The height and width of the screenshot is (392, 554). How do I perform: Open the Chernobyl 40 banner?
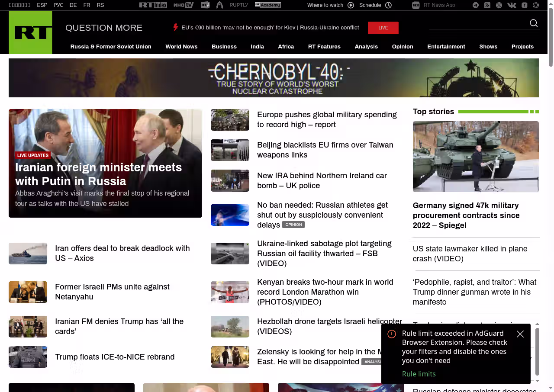click(x=274, y=78)
